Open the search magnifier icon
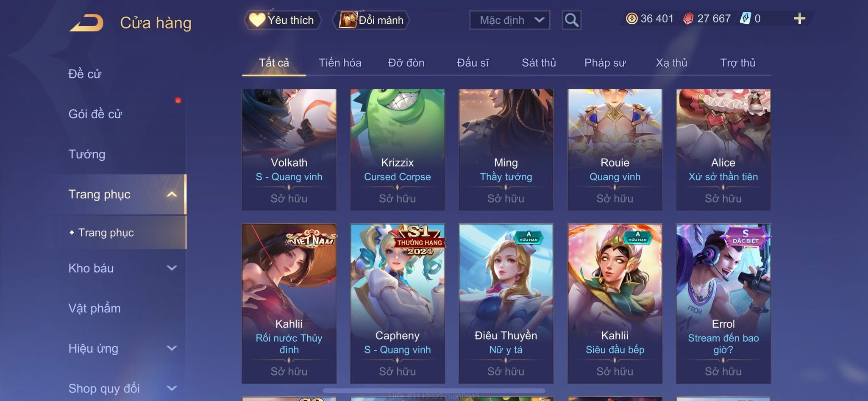This screenshot has width=868, height=401. coord(571,20)
